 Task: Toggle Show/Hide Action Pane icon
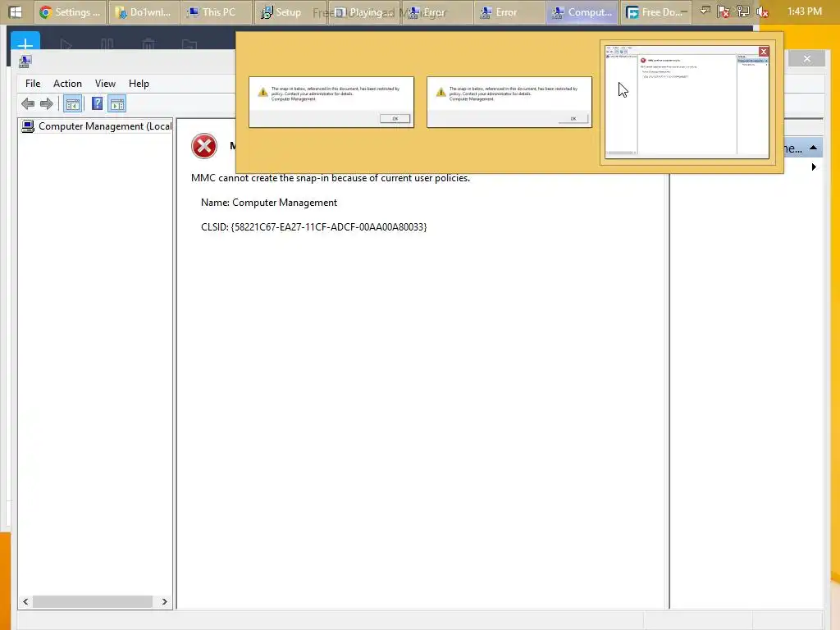pyautogui.click(x=116, y=104)
